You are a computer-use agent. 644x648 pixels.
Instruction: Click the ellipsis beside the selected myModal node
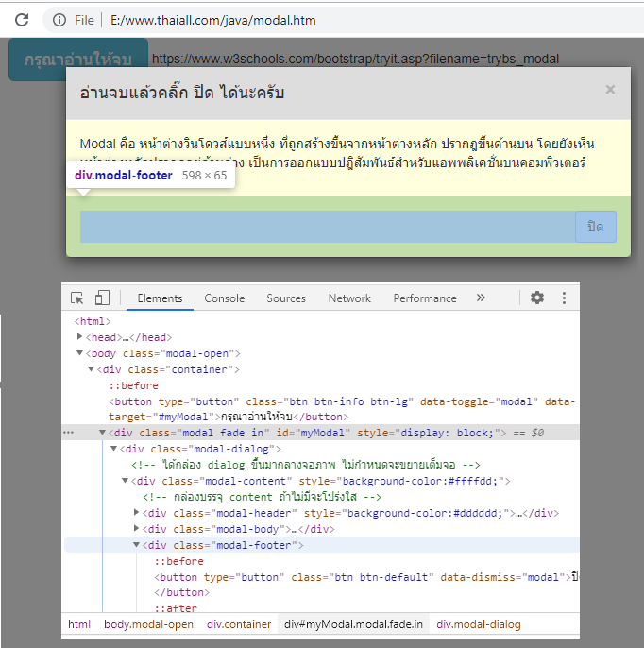click(x=68, y=433)
